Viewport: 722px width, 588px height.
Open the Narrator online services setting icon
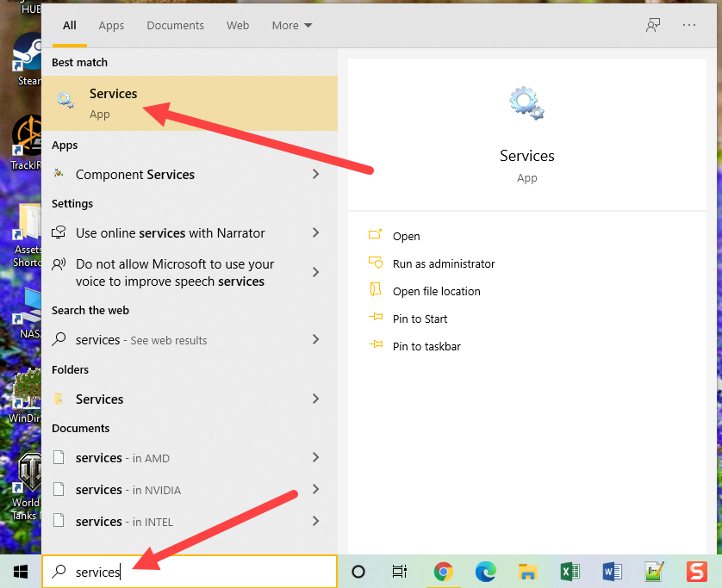click(59, 232)
